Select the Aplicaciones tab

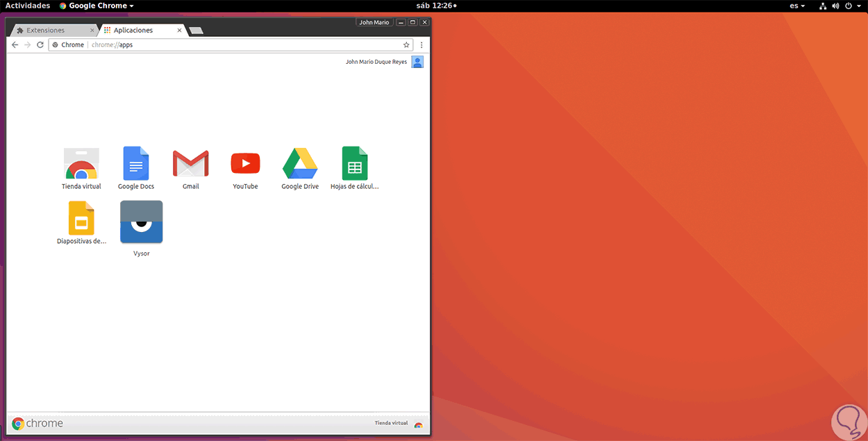tap(143, 31)
